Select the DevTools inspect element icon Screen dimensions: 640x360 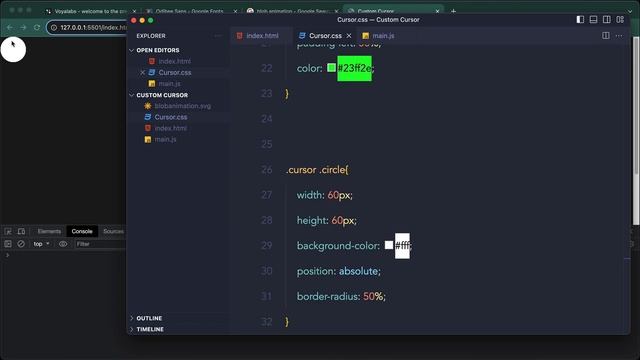[8, 231]
